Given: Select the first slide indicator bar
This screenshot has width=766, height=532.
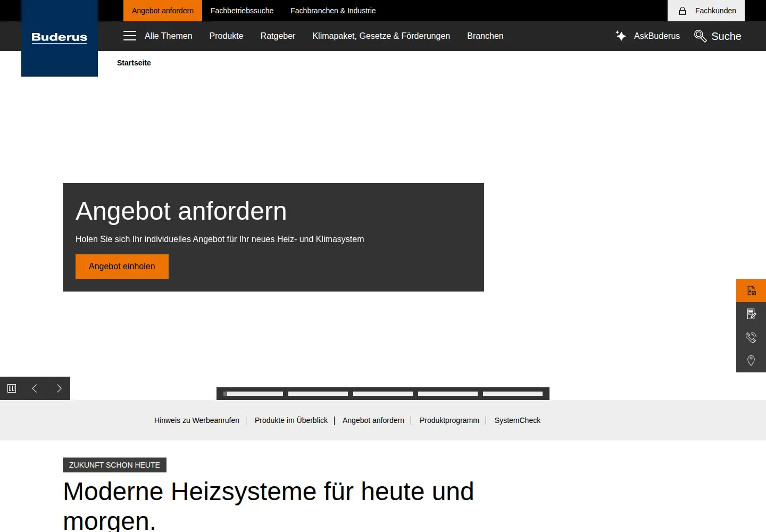Looking at the screenshot, I should click(253, 394).
